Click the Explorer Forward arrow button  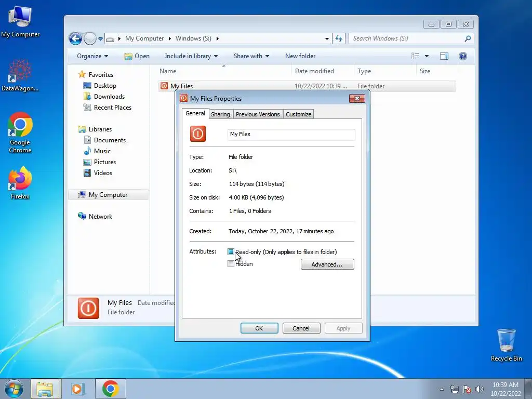[x=90, y=38]
